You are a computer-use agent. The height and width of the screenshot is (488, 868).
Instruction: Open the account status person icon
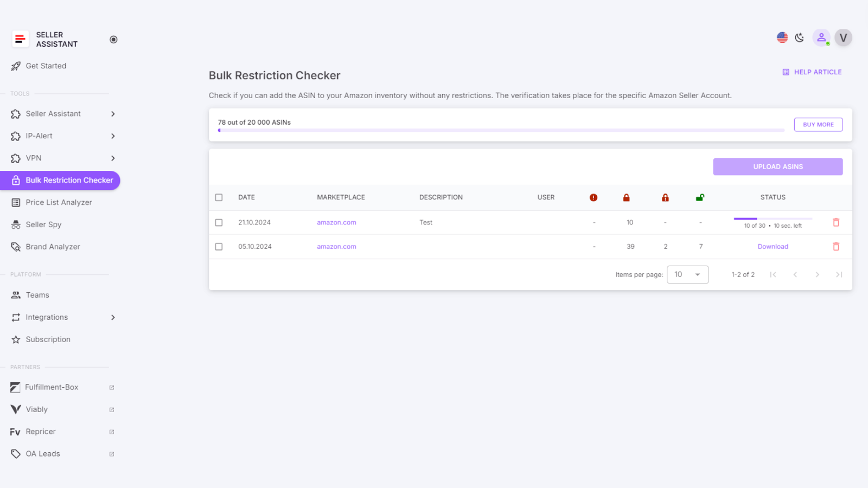click(x=821, y=37)
